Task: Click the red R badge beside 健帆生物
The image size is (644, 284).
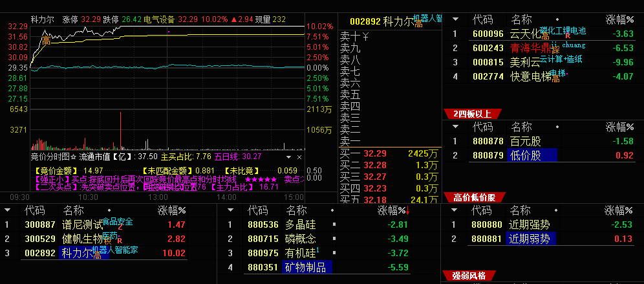Action: point(120,241)
